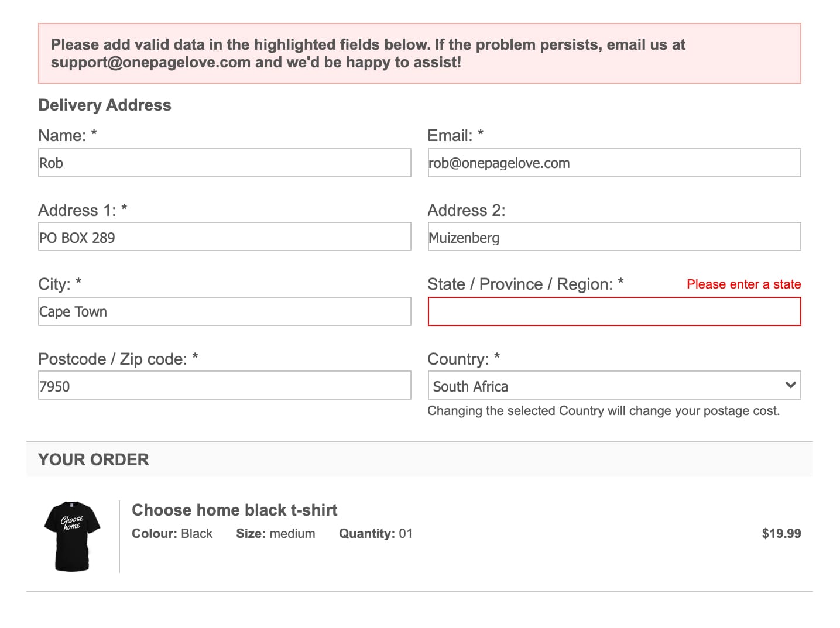
Task: Click the YOUR ORDER section heading
Action: [94, 459]
